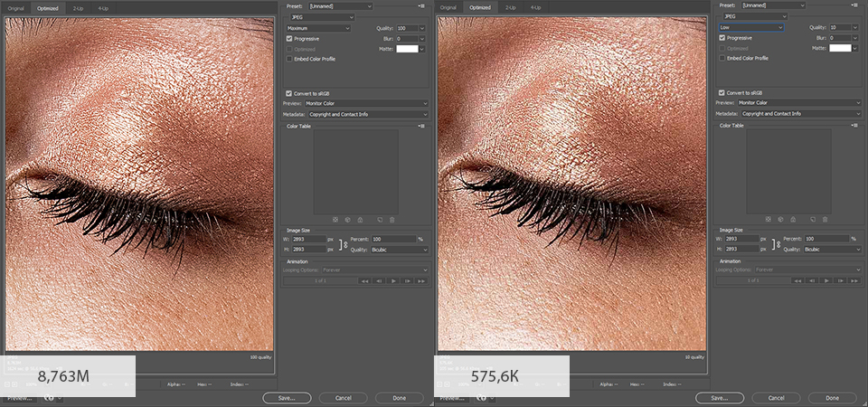Open the Preset flyout menu icon, right dialog
Image resolution: width=868 pixels, height=407 pixels.
pyautogui.click(x=854, y=5)
